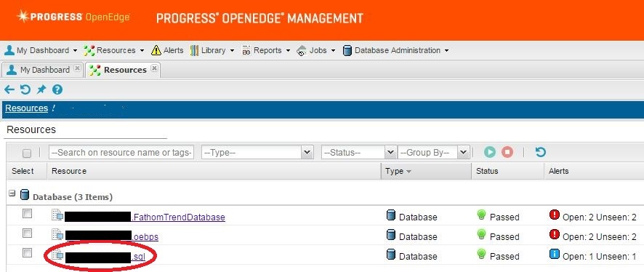Open the FathomTrendDatabase resource link
This screenshot has height=272, width=644.
click(x=178, y=217)
